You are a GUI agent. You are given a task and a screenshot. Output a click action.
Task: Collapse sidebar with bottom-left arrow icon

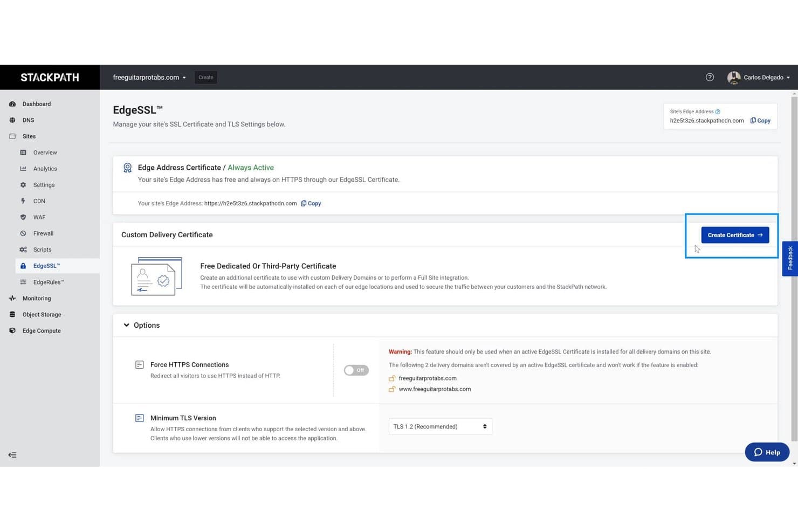12,455
